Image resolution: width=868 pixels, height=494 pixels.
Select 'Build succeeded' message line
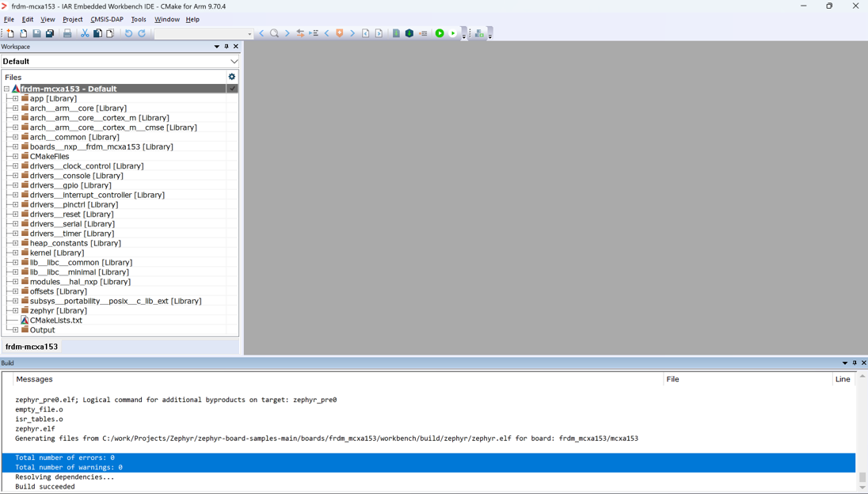click(x=45, y=487)
